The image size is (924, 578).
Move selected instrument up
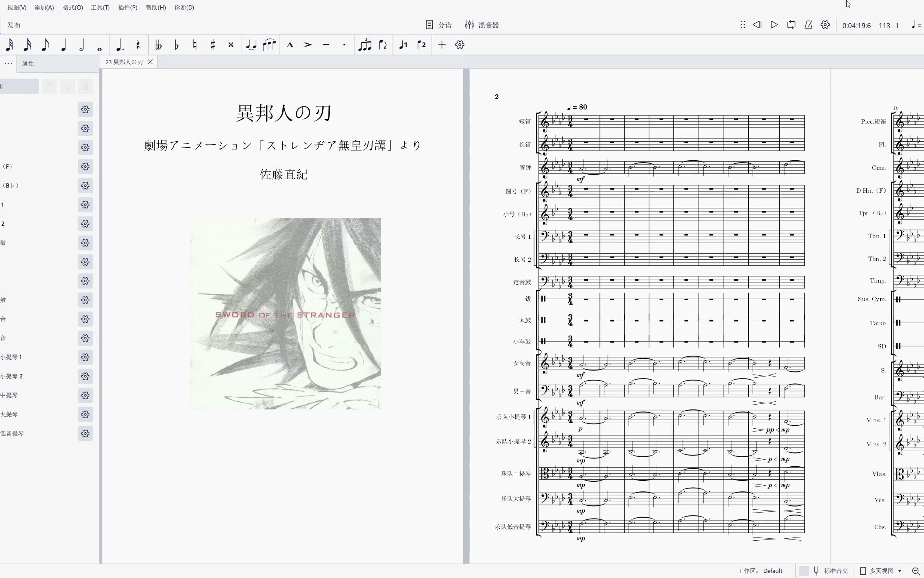pos(49,86)
